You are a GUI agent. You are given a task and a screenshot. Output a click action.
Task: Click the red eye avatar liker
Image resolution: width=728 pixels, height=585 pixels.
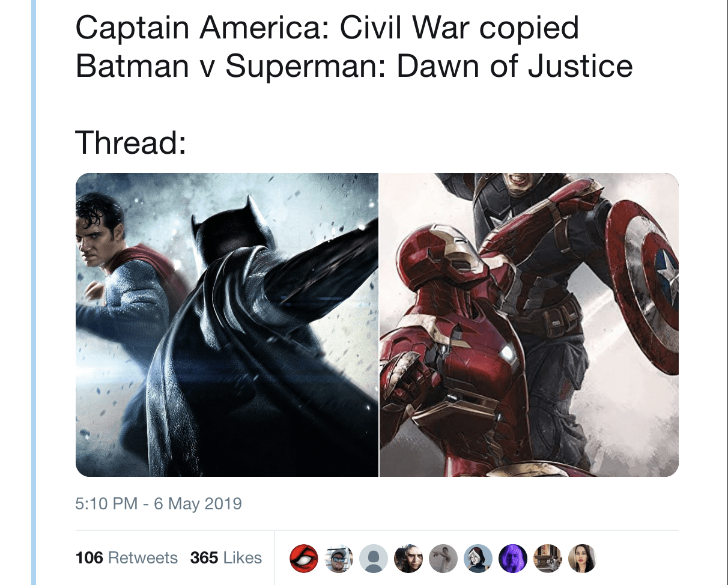coord(303,559)
